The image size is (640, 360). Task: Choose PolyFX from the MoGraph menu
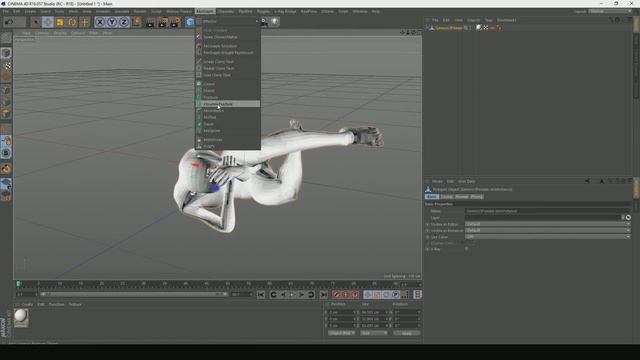(228, 146)
